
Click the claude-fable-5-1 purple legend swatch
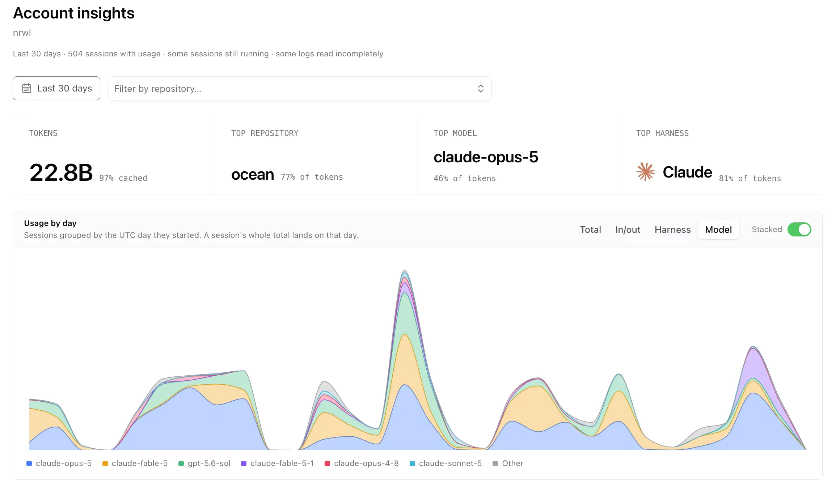tap(244, 464)
